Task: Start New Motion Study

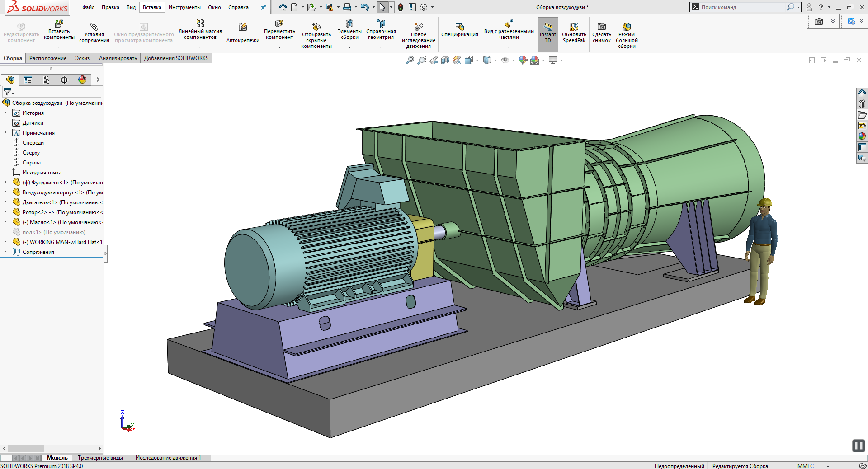Action: click(x=419, y=36)
